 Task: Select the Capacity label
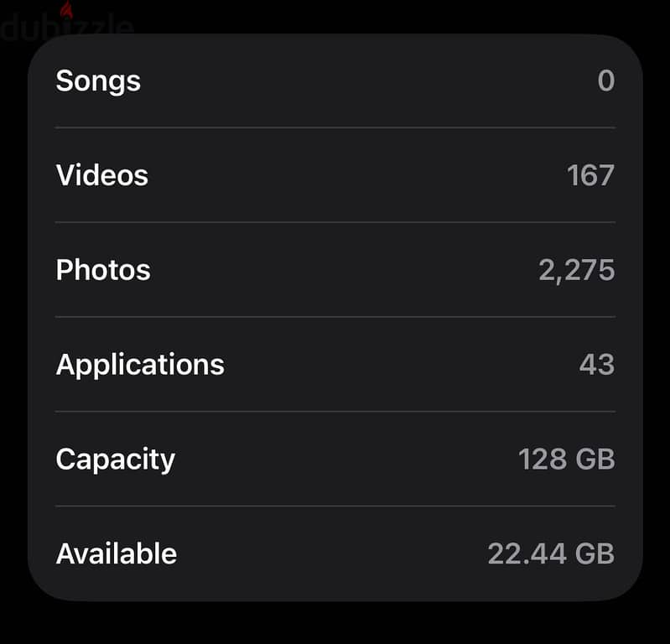116,460
